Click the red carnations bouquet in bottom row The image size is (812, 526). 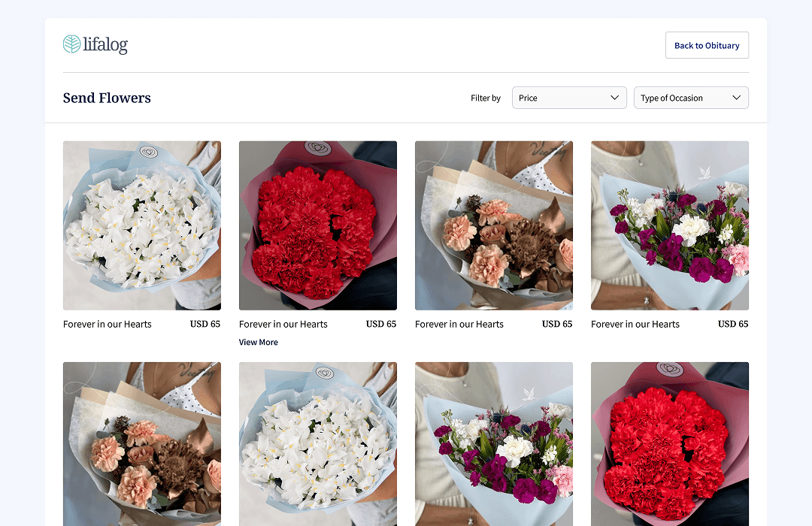[x=669, y=443]
